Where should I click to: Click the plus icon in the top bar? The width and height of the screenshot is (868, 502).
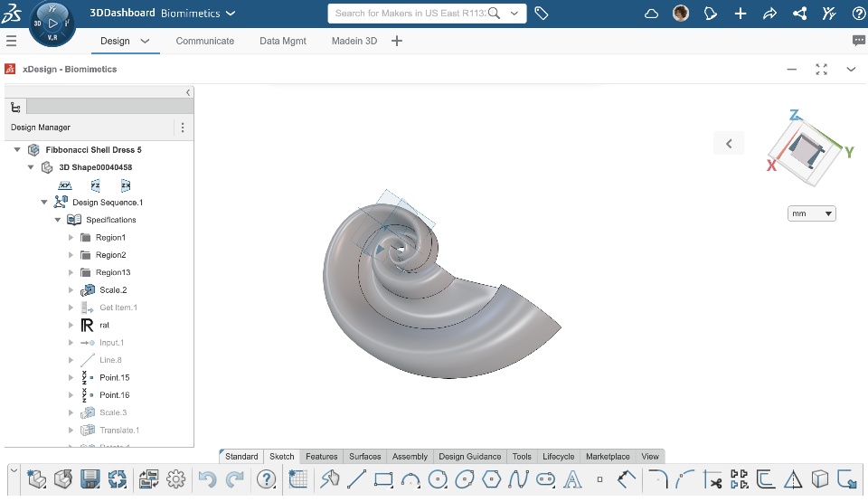coord(741,14)
